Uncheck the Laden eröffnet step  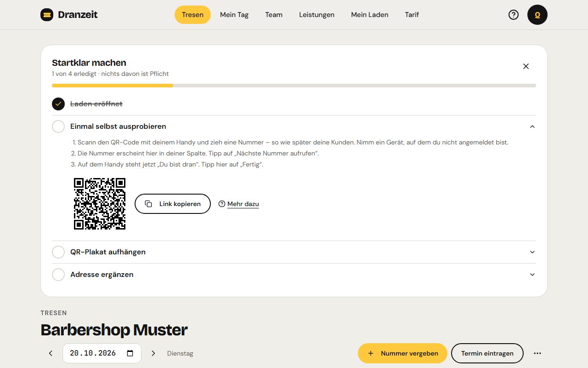(58, 104)
